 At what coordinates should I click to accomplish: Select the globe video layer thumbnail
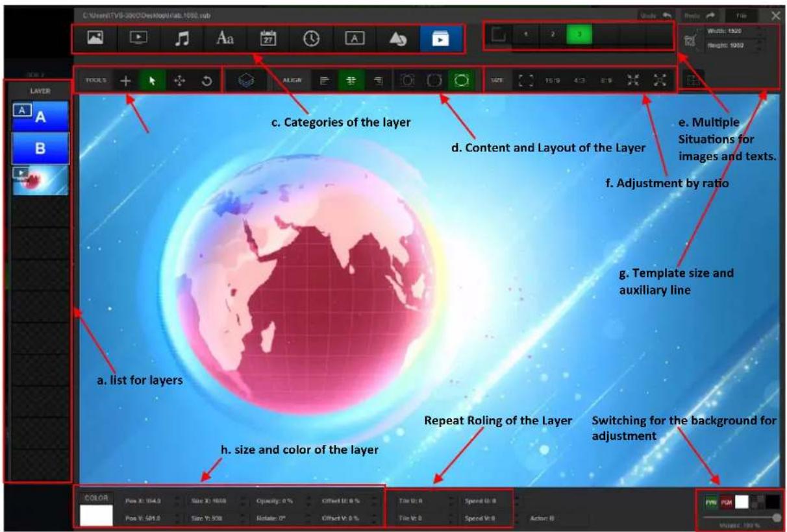pyautogui.click(x=40, y=180)
